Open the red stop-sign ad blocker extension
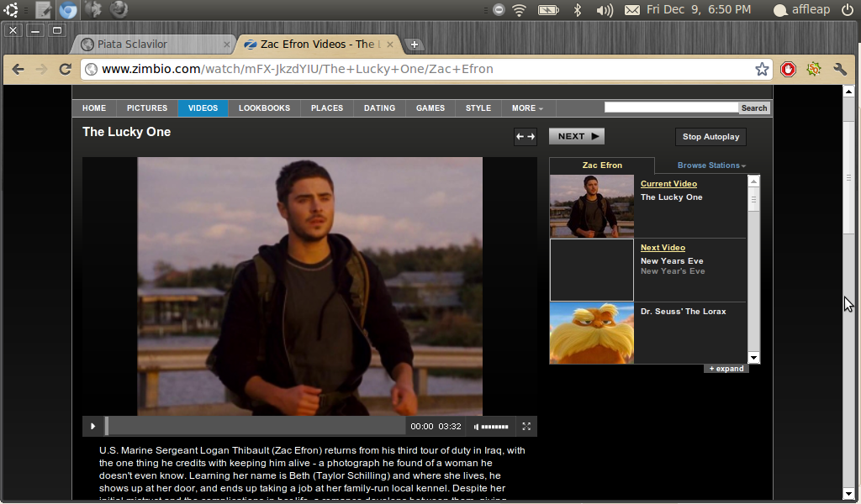Screen dimensions: 861x504 click(x=788, y=69)
